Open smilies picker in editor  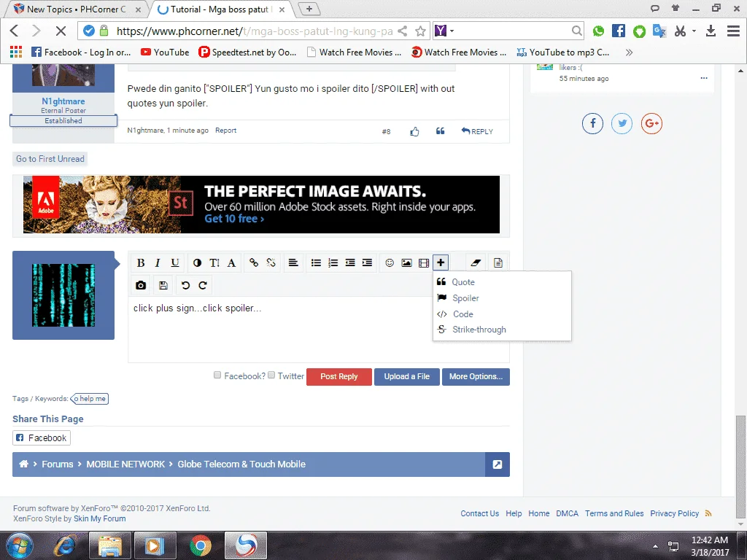390,262
